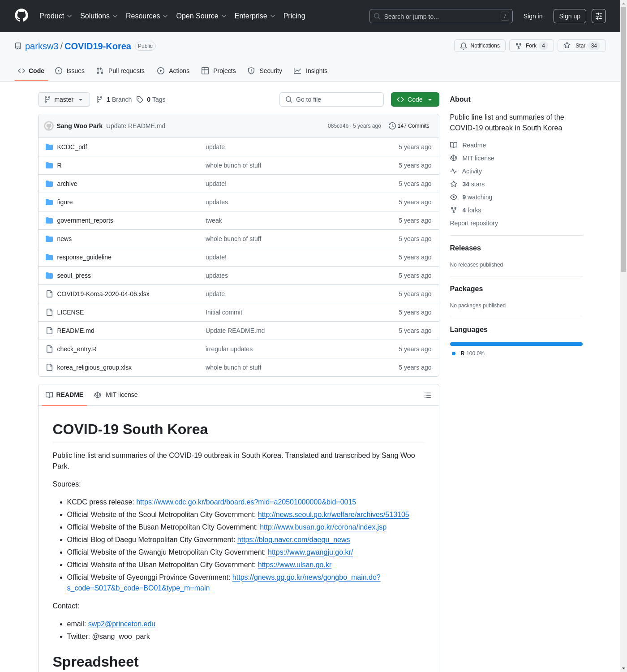Viewport: 627px width, 672px height.
Task: Expand the Open Source menu
Action: pyautogui.click(x=202, y=16)
